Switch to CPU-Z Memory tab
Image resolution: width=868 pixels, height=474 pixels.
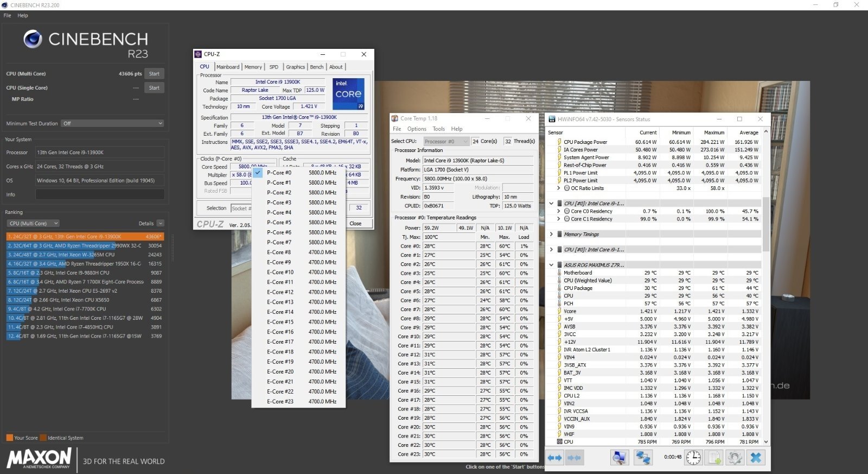(x=253, y=67)
